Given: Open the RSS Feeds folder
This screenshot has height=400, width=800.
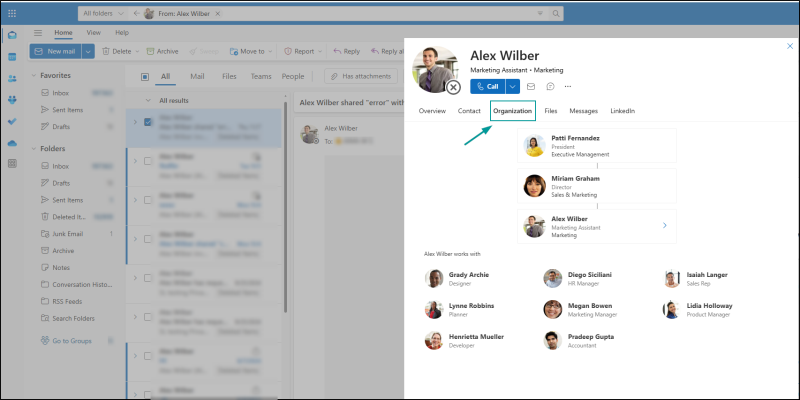Looking at the screenshot, I should tap(77, 301).
